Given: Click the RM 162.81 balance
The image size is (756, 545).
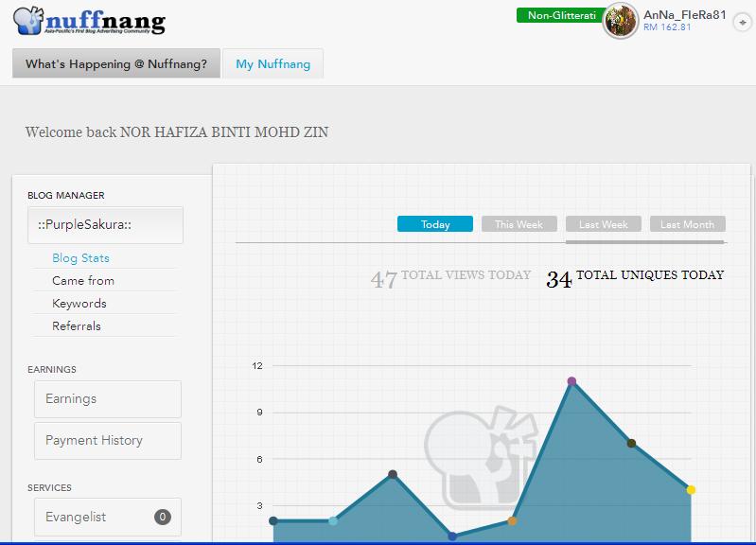Looking at the screenshot, I should (667, 27).
